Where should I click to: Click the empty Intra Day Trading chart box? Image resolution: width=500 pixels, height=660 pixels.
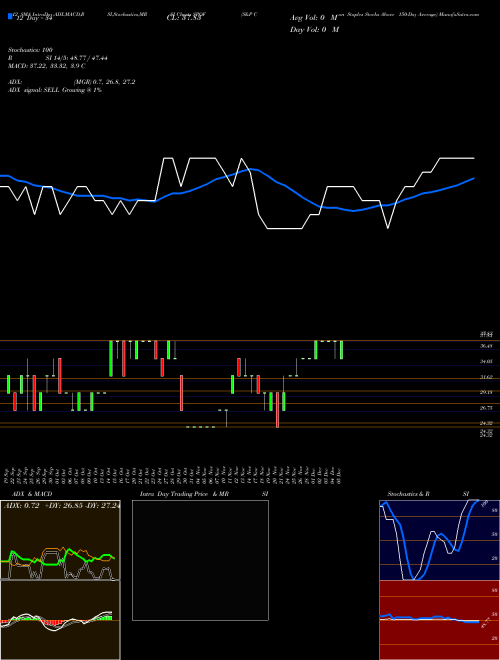[x=200, y=560]
